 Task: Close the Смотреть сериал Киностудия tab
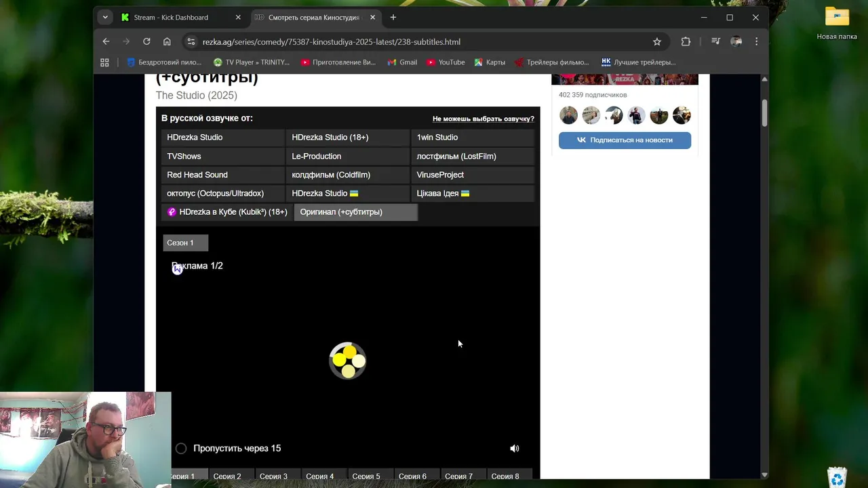[x=372, y=17]
